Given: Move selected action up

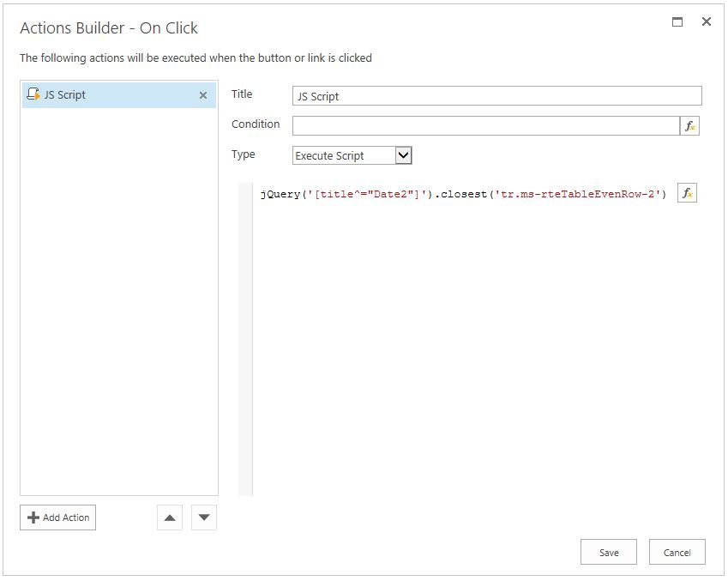Looking at the screenshot, I should point(170,517).
